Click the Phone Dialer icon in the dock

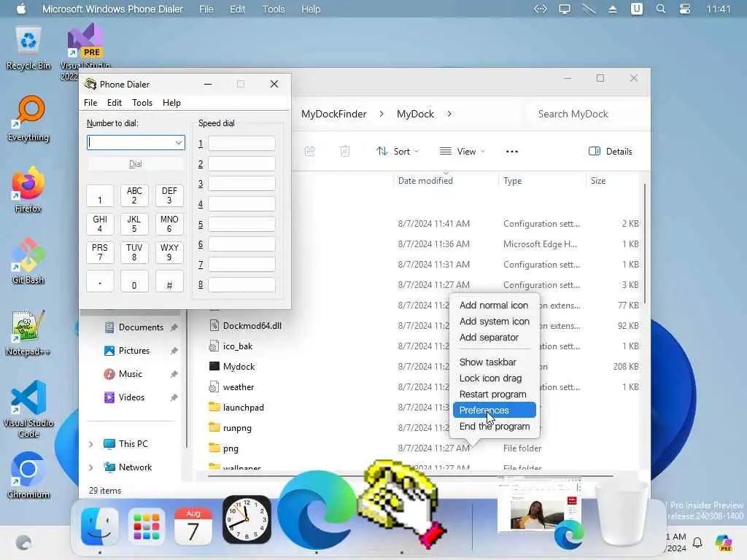tap(403, 504)
